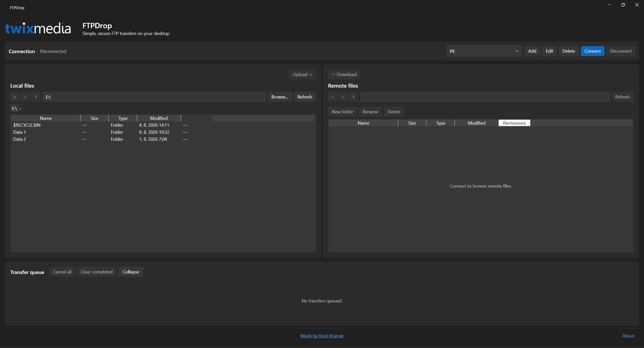
Task: Click the remote path input field
Action: coord(485,97)
